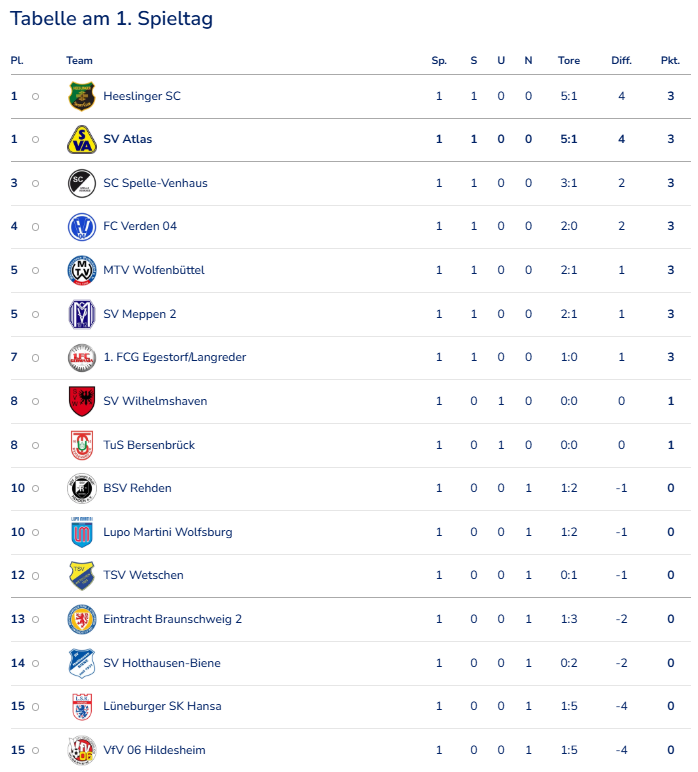This screenshot has height=772, width=698.
Task: Click the Eintracht Braunschweig 2 lion badge
Action: 82,619
